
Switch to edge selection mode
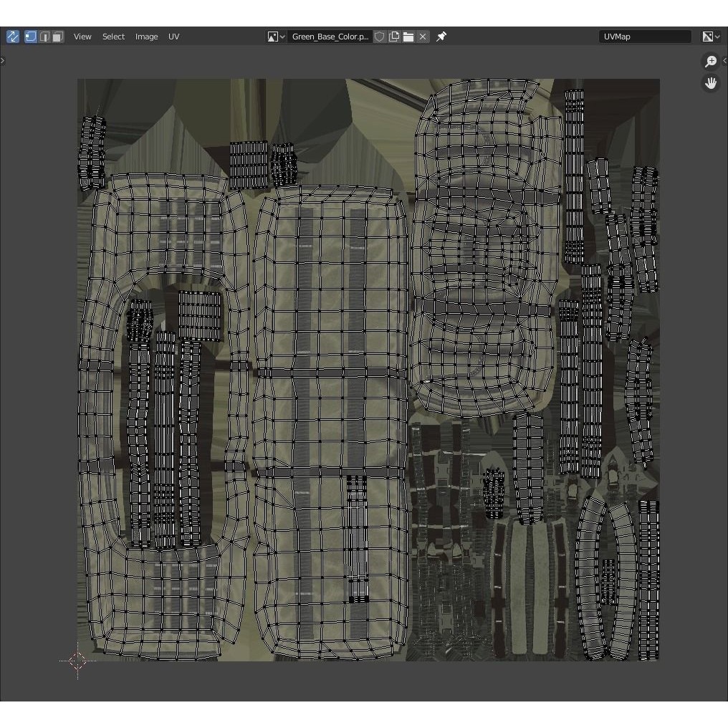[x=44, y=37]
